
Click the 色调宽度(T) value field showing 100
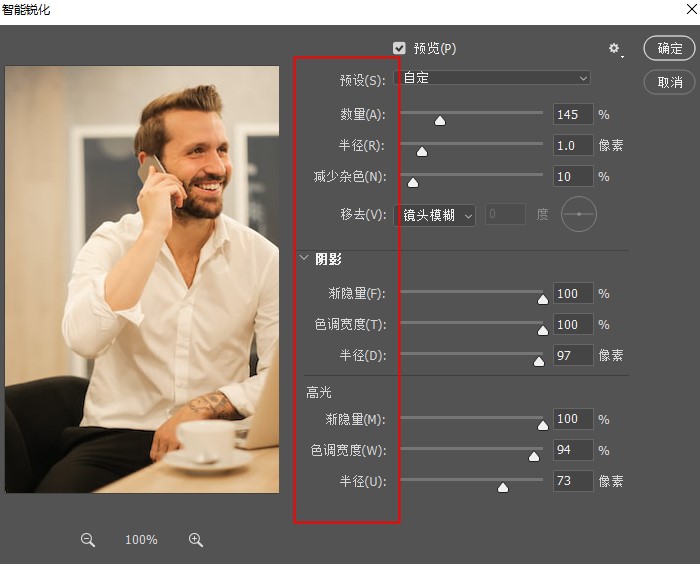[x=573, y=324]
